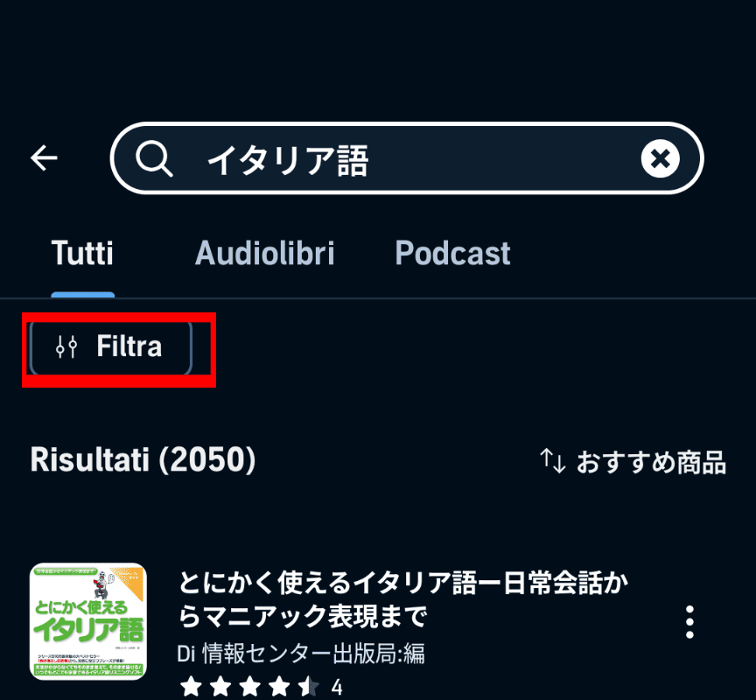Image resolution: width=756 pixels, height=700 pixels.
Task: Tap the back arrow to exit search
Action: (44, 158)
